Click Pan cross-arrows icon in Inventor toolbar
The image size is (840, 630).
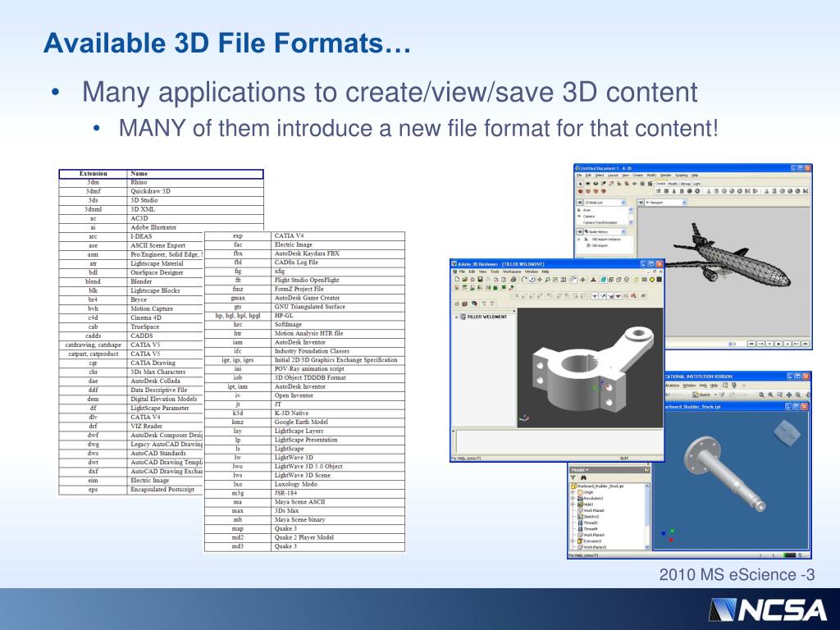[789, 395]
